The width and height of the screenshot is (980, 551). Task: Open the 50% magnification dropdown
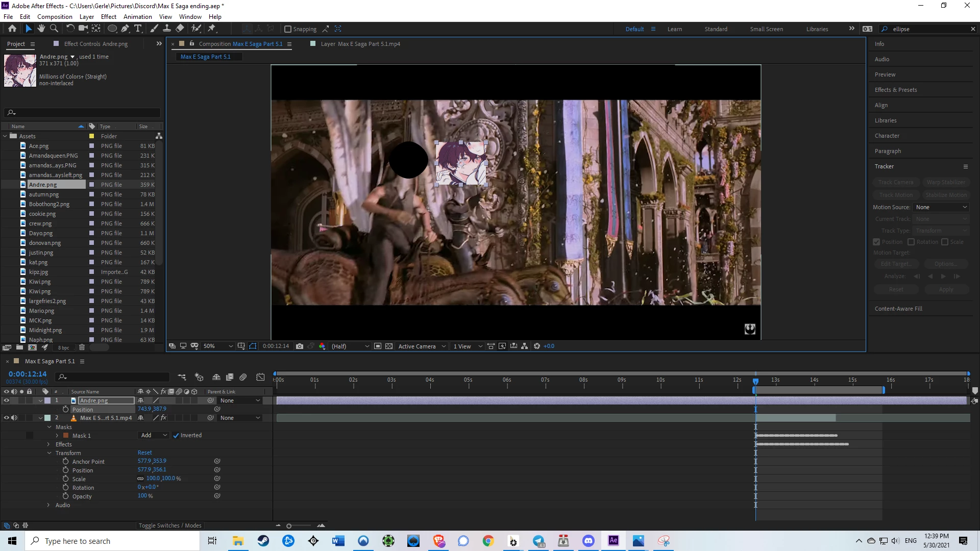point(218,346)
